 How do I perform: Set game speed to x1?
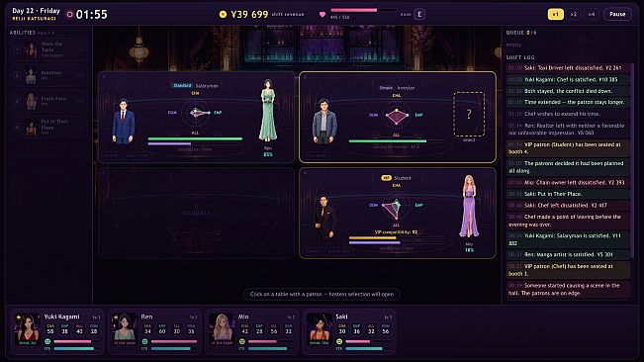[x=555, y=15]
